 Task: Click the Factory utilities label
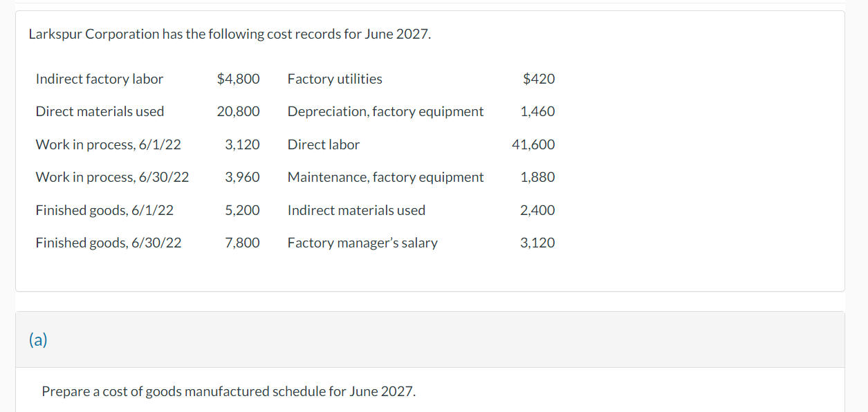[335, 79]
